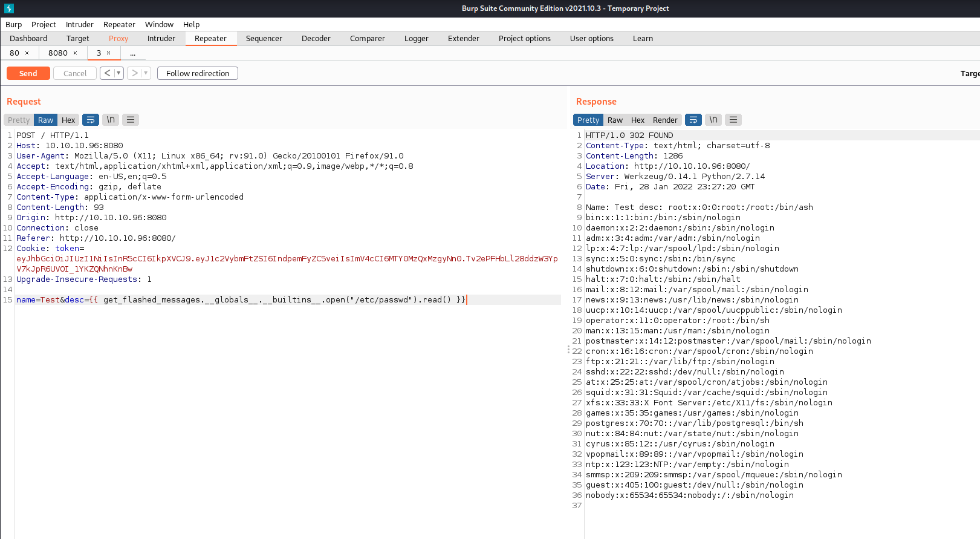The width and height of the screenshot is (980, 539).
Task: Click in request body payload line
Action: pos(241,299)
